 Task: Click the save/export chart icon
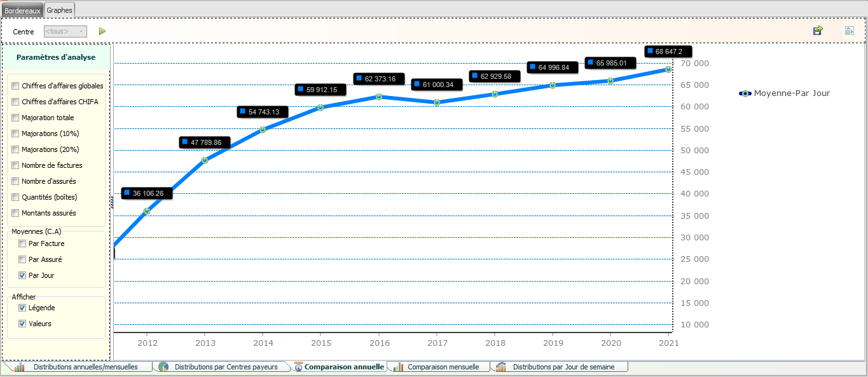tap(818, 31)
